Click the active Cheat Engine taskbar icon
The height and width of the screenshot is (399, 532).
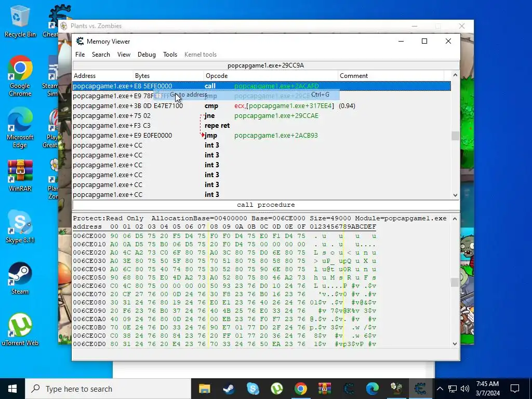pyautogui.click(x=420, y=389)
